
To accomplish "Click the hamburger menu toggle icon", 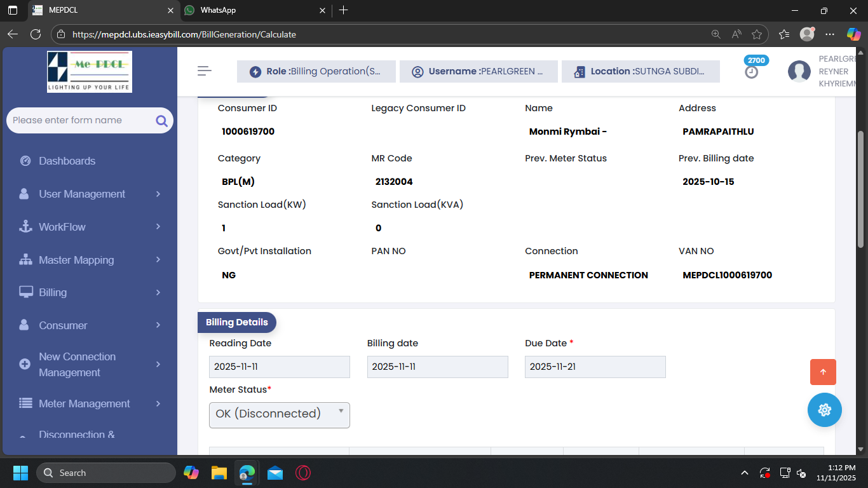I will pos(204,71).
